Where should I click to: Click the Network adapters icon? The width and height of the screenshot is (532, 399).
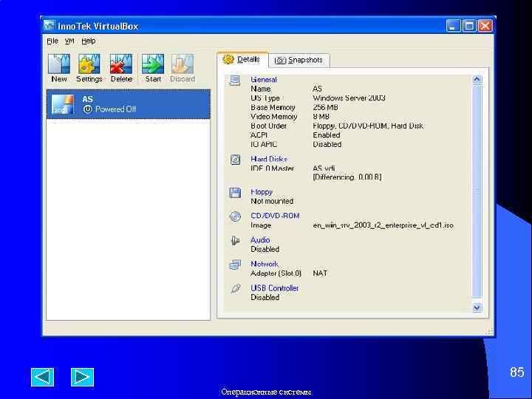[x=235, y=265]
